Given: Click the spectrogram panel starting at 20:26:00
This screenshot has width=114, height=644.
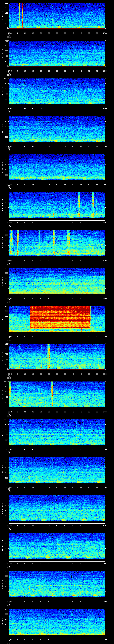Looking at the screenshot, I should tap(57, 394).
